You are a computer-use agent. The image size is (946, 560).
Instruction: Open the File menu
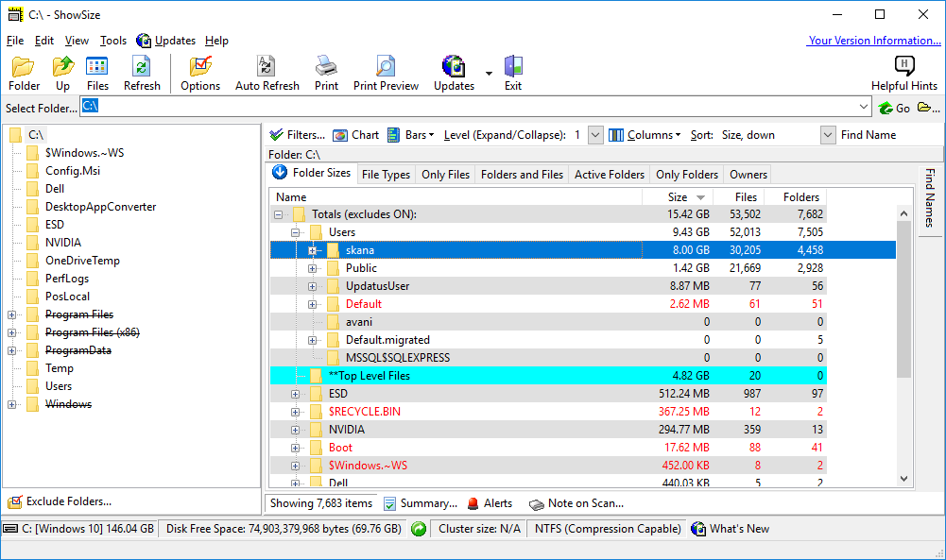coord(15,41)
